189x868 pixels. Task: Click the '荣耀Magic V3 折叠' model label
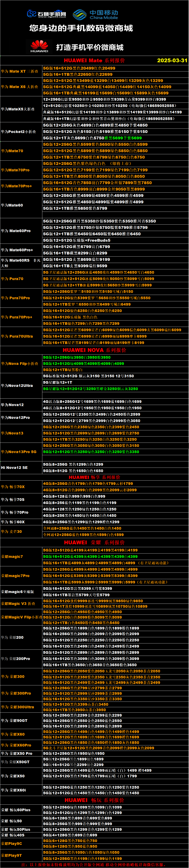pos(18,604)
